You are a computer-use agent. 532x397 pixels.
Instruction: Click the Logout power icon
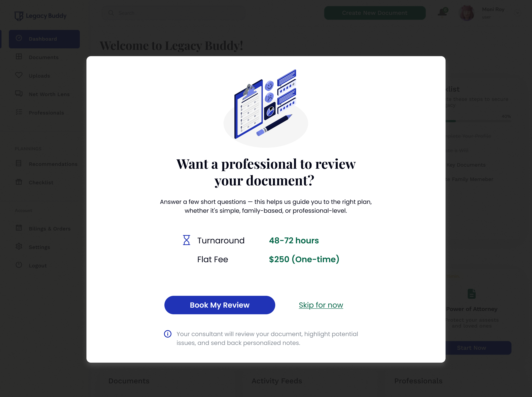19,265
